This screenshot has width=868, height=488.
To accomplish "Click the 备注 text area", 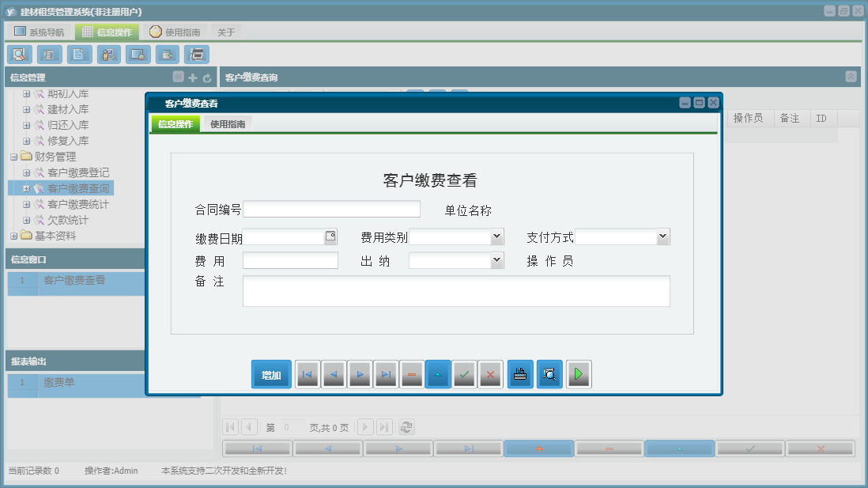I will click(x=456, y=291).
